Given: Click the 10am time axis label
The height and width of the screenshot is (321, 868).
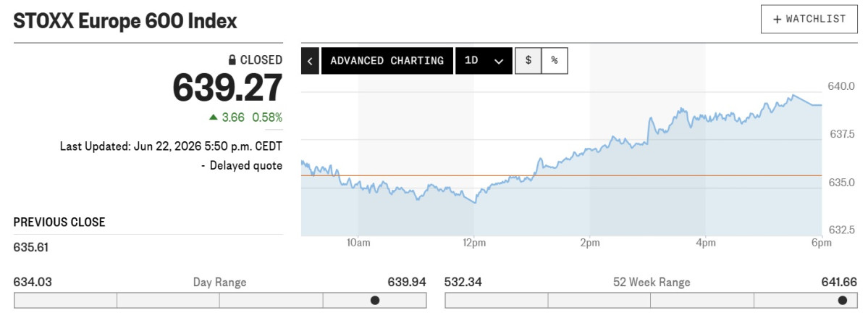Looking at the screenshot, I should pyautogui.click(x=358, y=243).
